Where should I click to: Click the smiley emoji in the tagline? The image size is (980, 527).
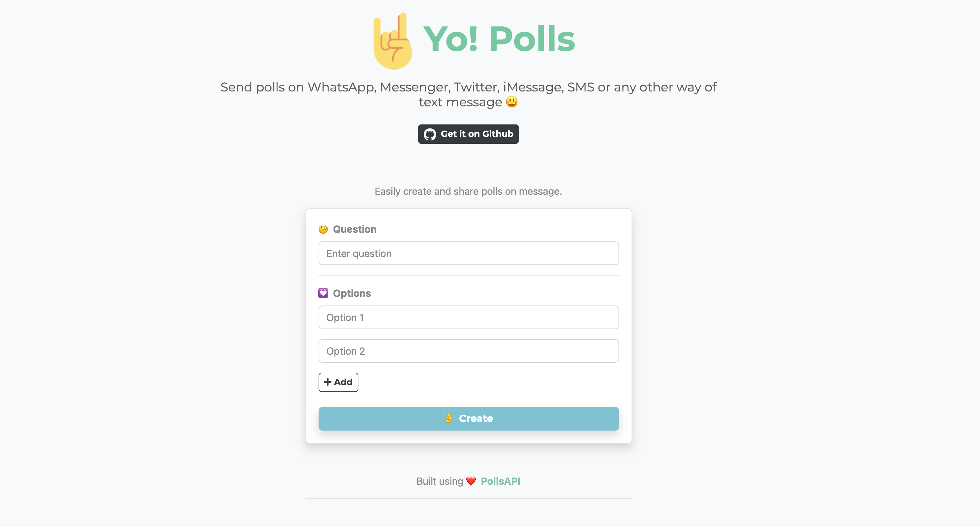pyautogui.click(x=512, y=102)
